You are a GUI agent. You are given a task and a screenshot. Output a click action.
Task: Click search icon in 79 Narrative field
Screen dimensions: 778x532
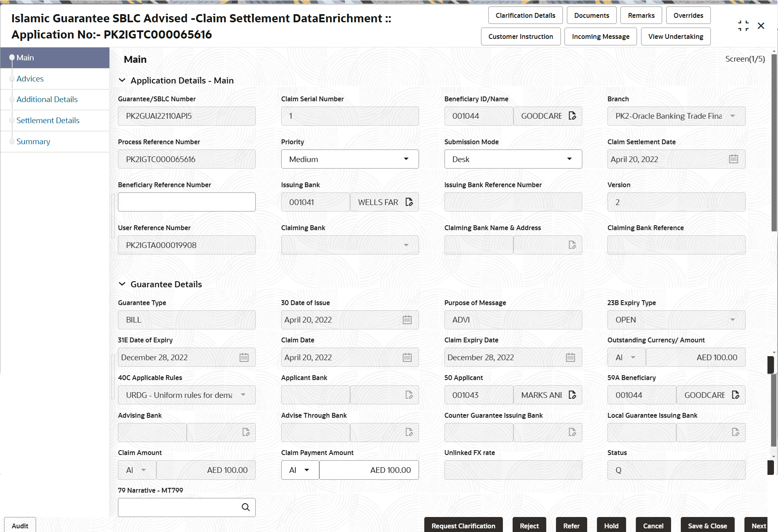tap(246, 507)
